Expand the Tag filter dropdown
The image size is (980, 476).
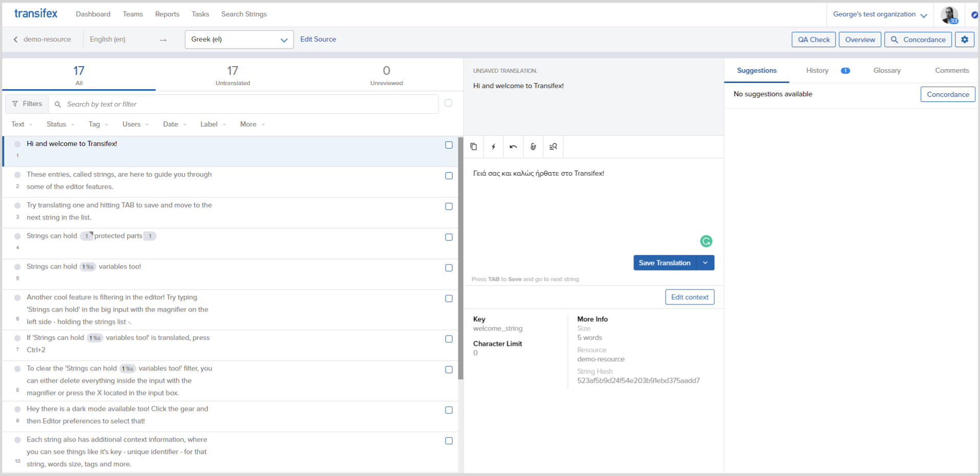pyautogui.click(x=98, y=125)
